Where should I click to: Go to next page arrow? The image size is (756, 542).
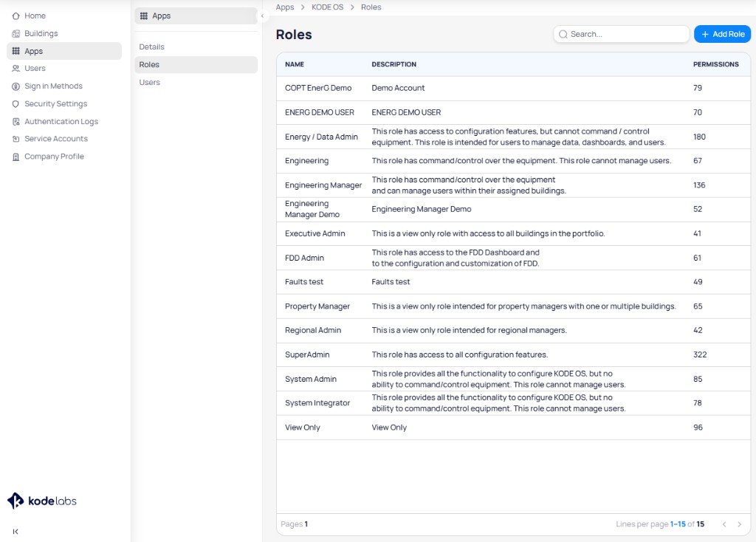click(739, 524)
